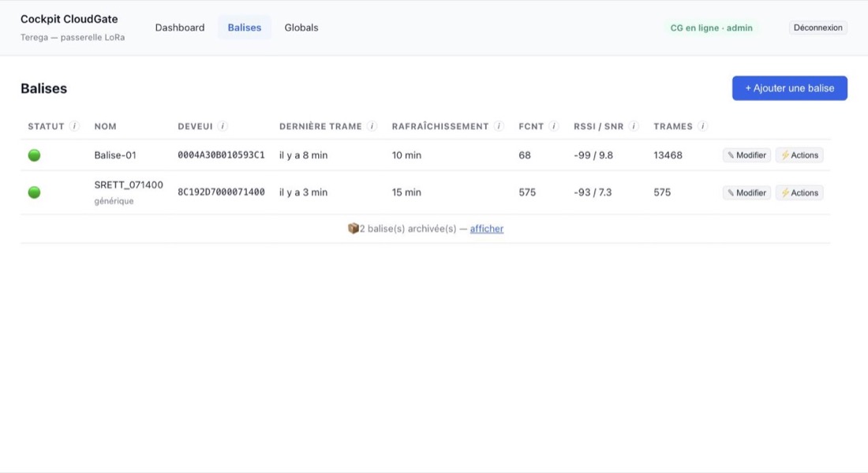Click the '10 min' refresh value
The image size is (868, 473).
406,155
